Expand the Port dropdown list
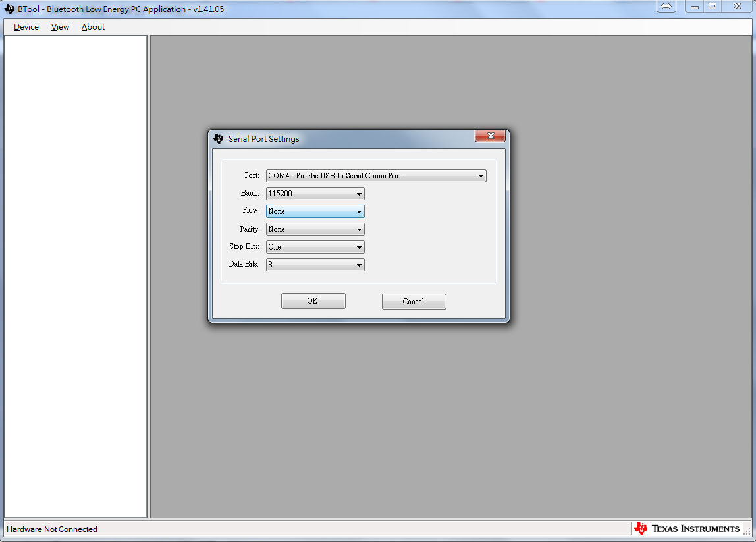 [x=376, y=176]
